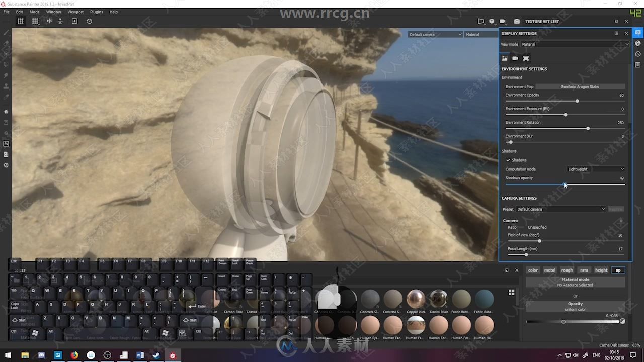Switch to Camera settings video tab icon
The image size is (644, 362).
tap(515, 58)
